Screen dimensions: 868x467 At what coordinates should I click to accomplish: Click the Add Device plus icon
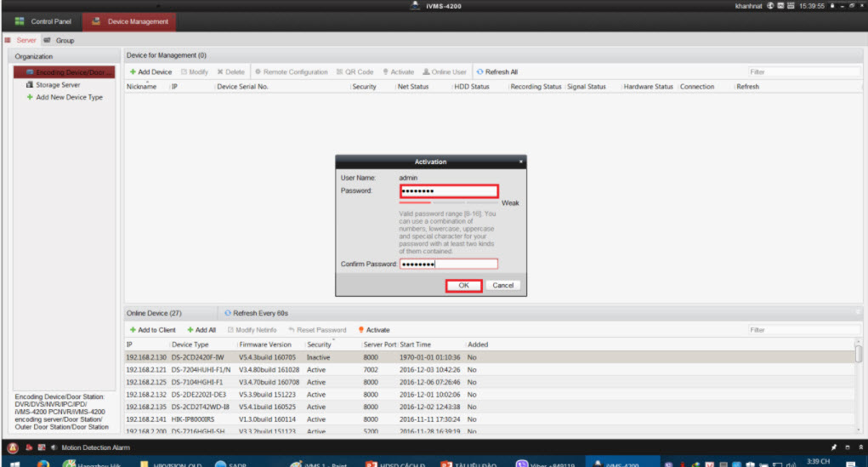click(133, 72)
